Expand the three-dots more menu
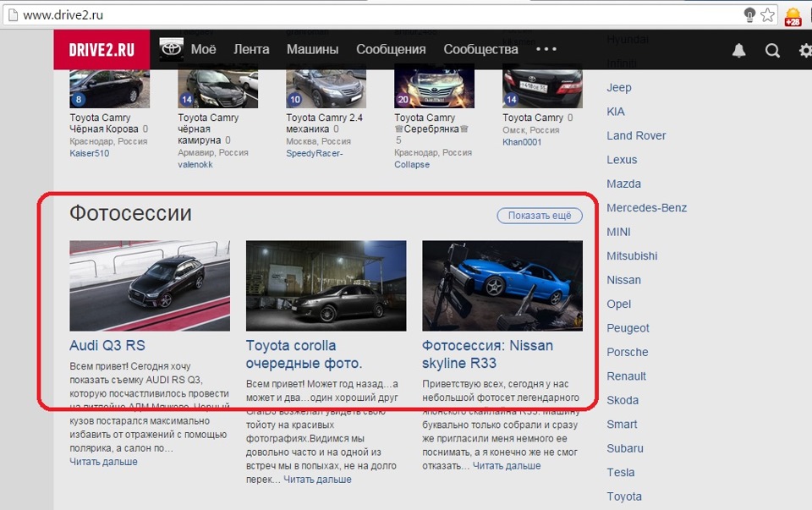 point(546,49)
